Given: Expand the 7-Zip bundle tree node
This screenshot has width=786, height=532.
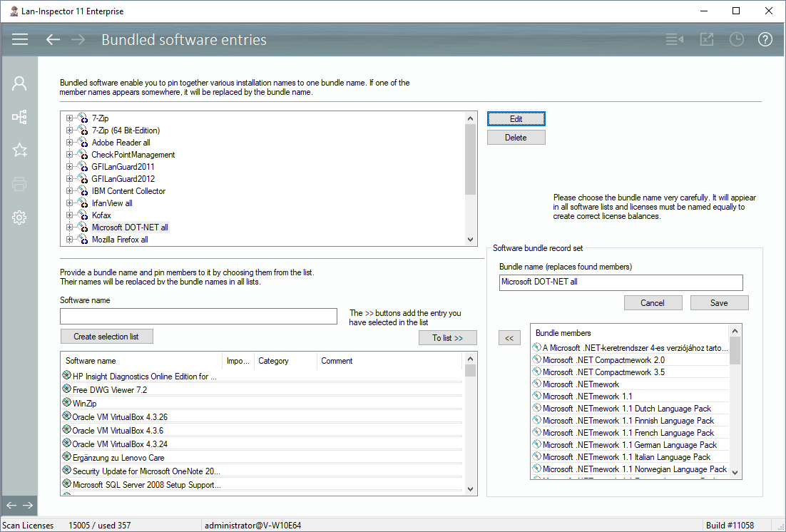Looking at the screenshot, I should (x=69, y=118).
